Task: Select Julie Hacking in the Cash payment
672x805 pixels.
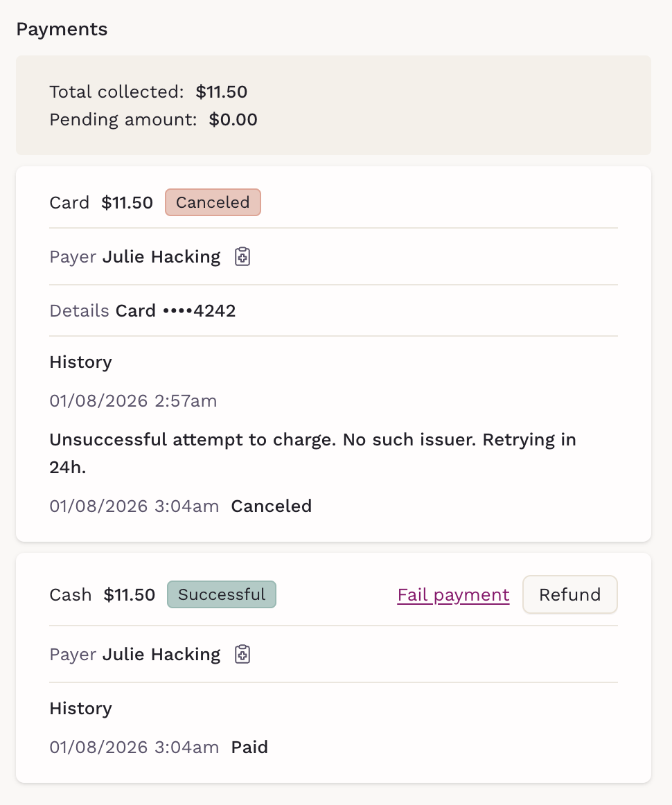Action: [x=161, y=655]
